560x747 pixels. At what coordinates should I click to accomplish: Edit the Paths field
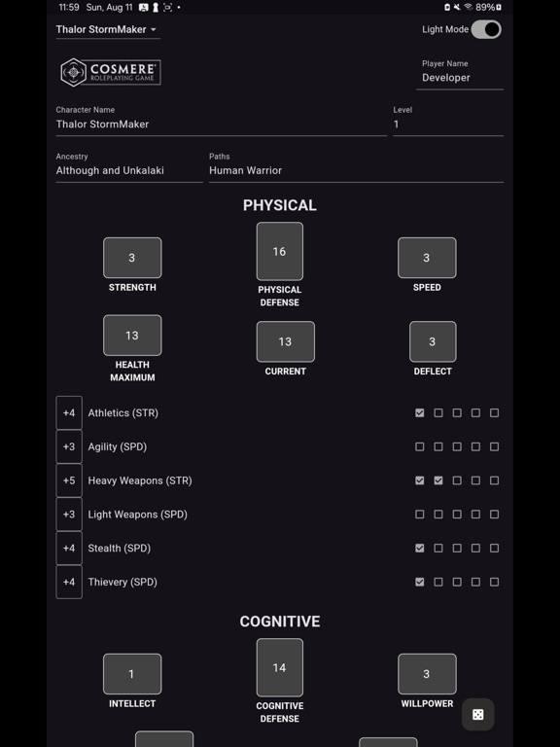[x=356, y=167]
